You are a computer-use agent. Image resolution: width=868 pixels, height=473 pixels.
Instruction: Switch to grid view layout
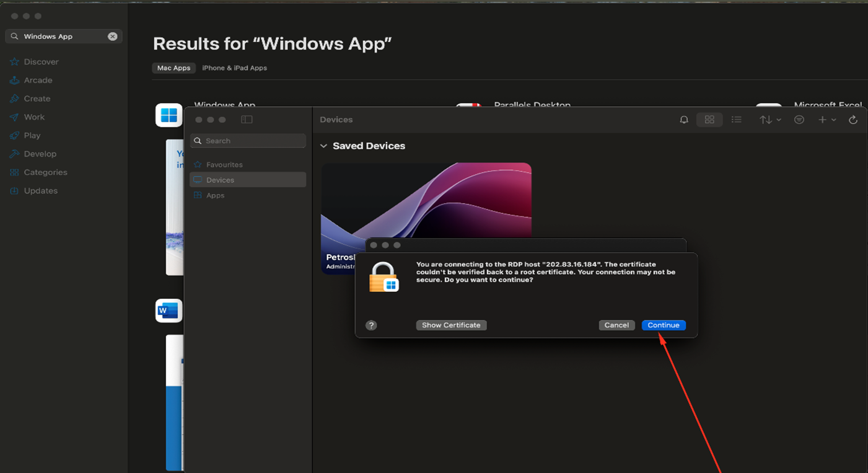pos(709,120)
